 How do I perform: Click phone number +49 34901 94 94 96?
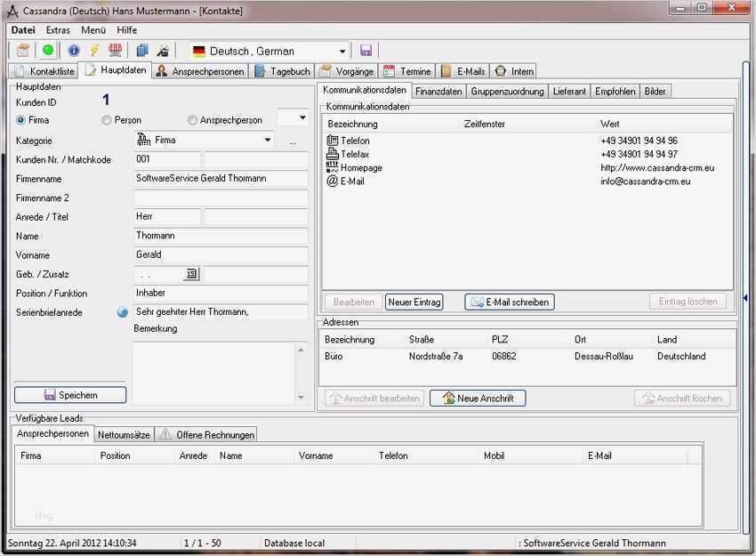click(639, 141)
